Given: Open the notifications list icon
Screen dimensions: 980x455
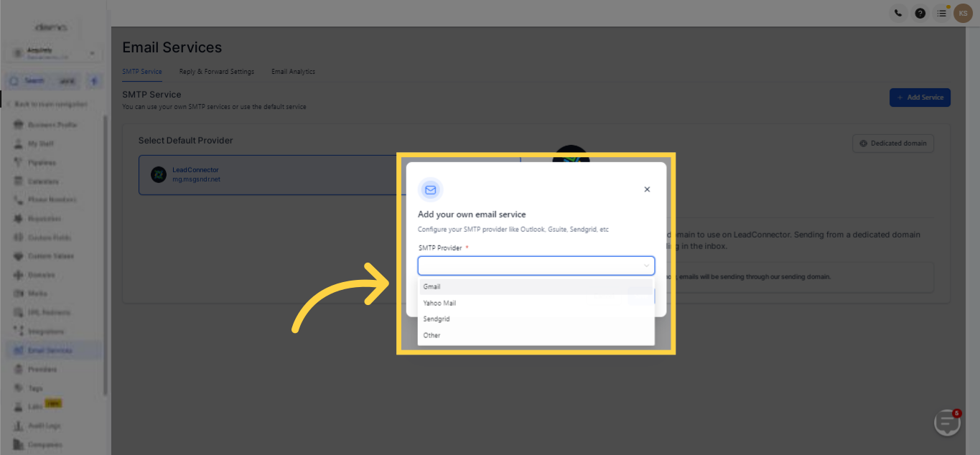Looking at the screenshot, I should [x=942, y=13].
